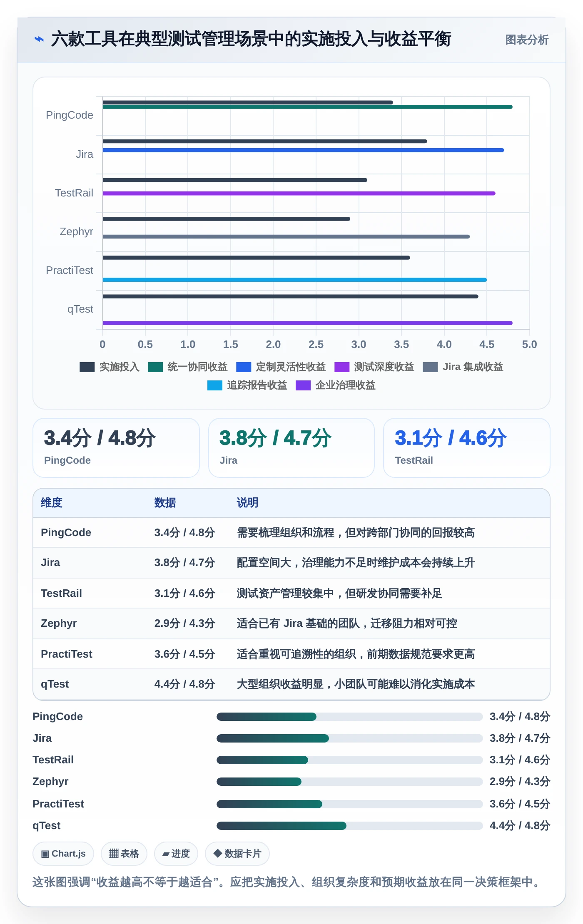Screen dimensions: 583x924
Task: Click the chart title 六款工具在典型测试管理场景
Action: pos(251,39)
